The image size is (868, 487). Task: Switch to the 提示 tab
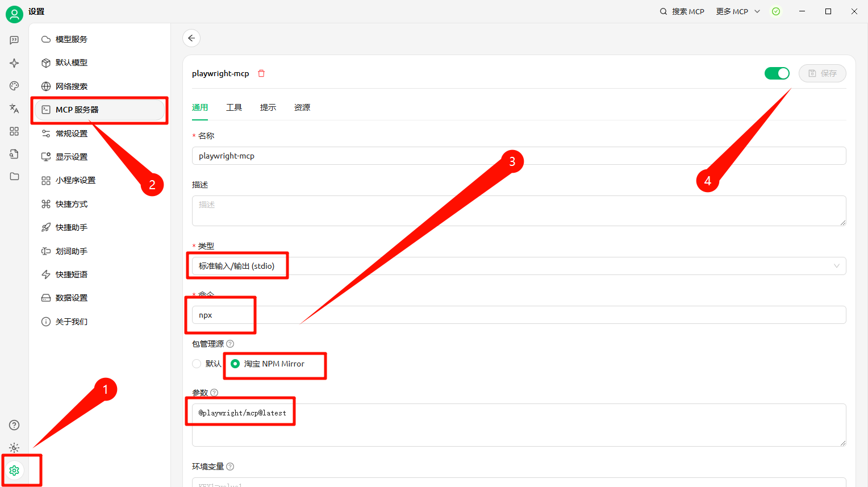(268, 107)
